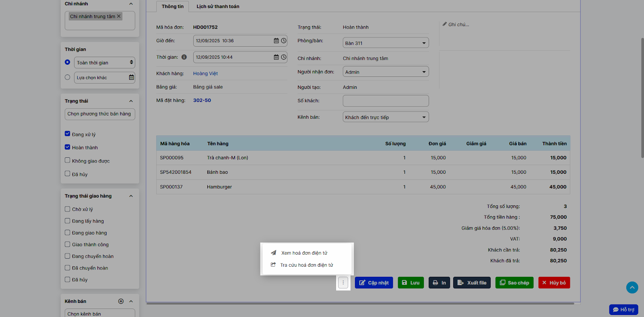
Task: Collapse the Kênh bán filter section
Action: click(x=131, y=301)
